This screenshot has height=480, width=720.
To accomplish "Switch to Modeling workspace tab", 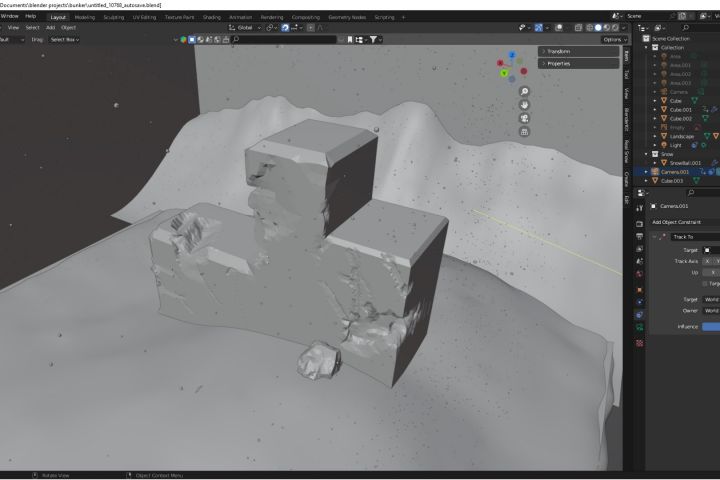I will click(x=84, y=17).
